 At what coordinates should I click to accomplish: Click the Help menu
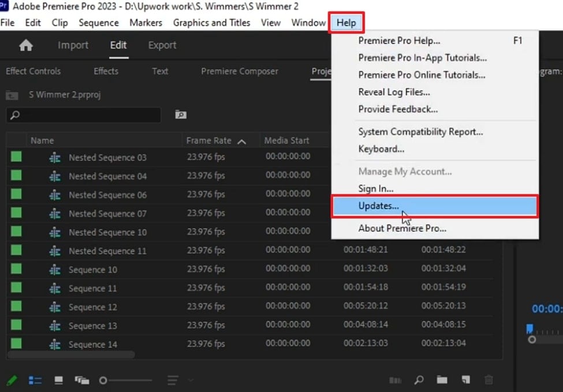[x=346, y=23]
